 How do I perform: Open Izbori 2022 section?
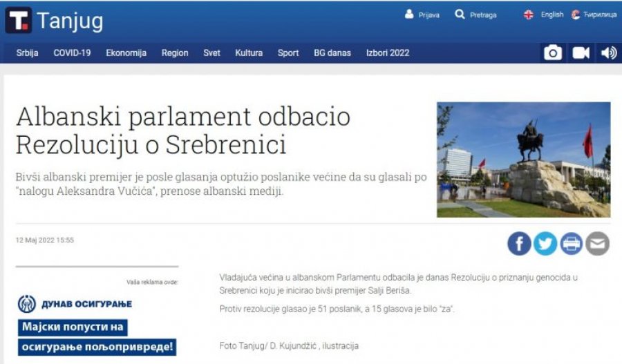[388, 52]
